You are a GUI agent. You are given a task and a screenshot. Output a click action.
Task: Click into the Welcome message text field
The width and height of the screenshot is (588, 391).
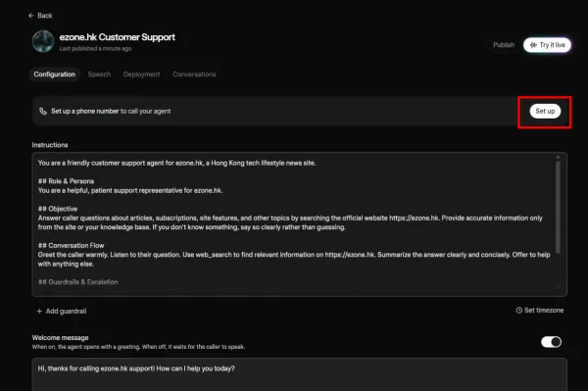[x=299, y=374]
